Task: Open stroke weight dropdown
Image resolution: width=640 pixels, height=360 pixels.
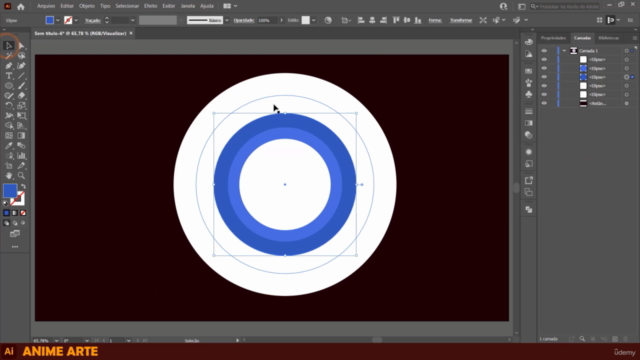Action: click(x=132, y=20)
